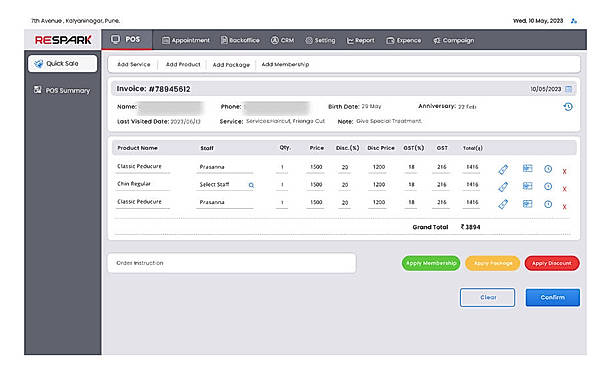Click the Clear button
The width and height of the screenshot is (611, 368).
[x=487, y=297]
